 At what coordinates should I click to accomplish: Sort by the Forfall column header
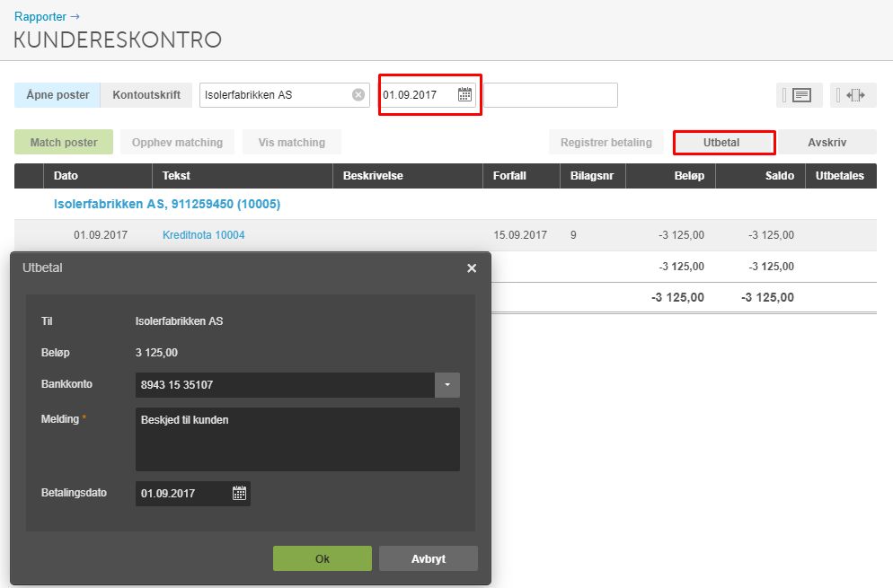pyautogui.click(x=521, y=176)
